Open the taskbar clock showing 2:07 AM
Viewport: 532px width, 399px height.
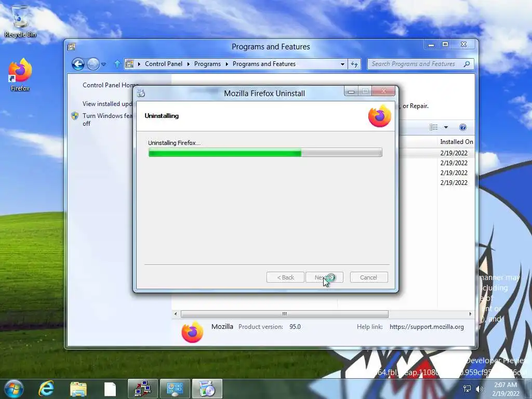[506, 389]
